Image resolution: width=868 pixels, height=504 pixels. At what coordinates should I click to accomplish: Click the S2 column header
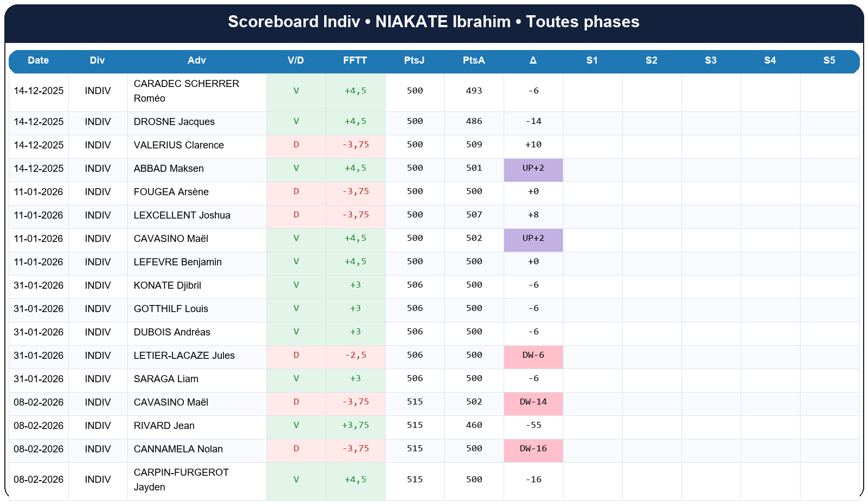point(652,60)
